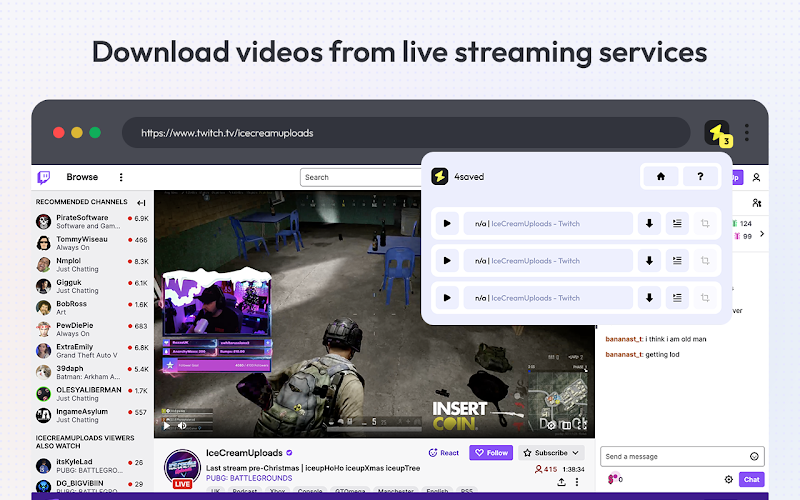This screenshot has height=500, width=800.
Task: Click play button on the stream player
Action: (x=166, y=425)
